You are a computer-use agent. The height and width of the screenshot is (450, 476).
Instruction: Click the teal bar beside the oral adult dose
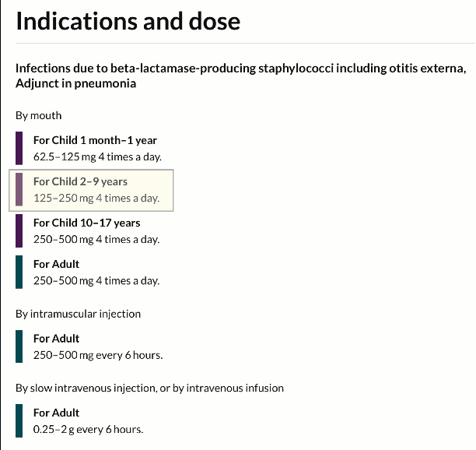pos(19,272)
